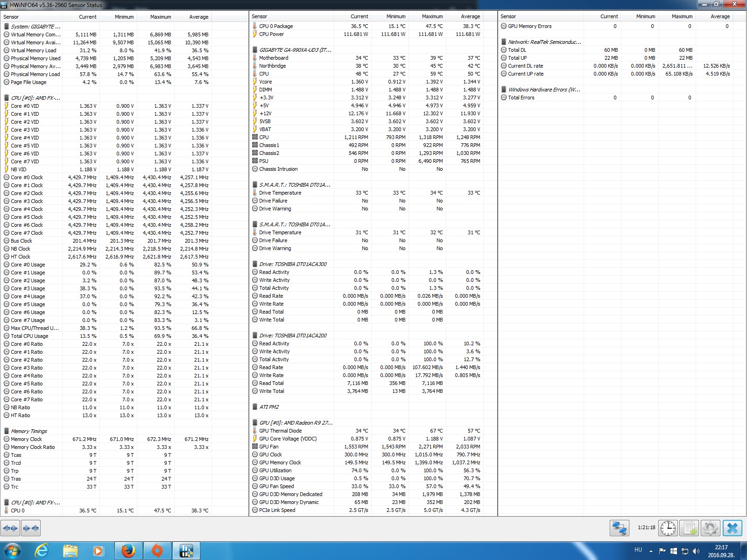Click the Current column header in the left panel
The width and height of the screenshot is (747, 560).
[x=81, y=17]
